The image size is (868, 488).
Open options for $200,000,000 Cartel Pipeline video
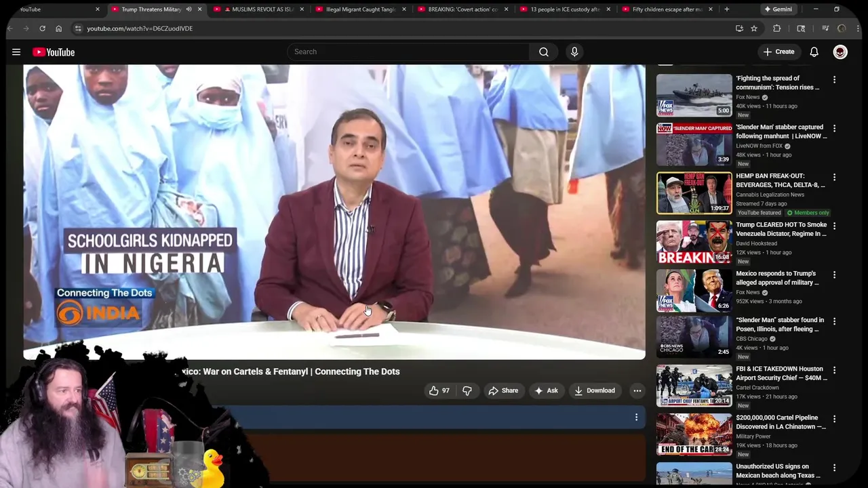tap(835, 420)
